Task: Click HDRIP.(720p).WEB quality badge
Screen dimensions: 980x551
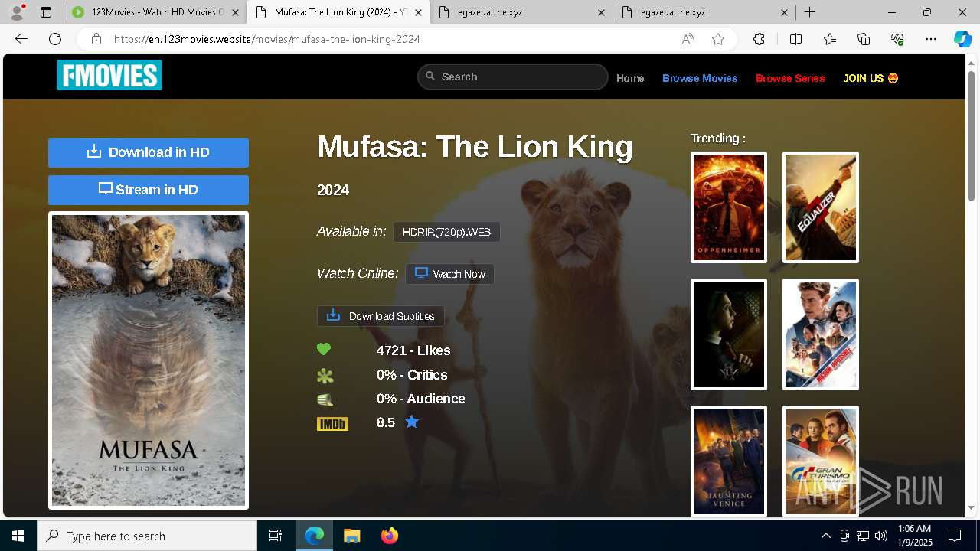Action: (446, 232)
